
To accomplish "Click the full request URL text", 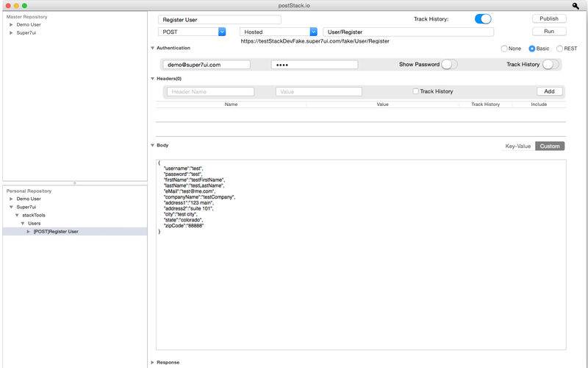I will tap(315, 41).
